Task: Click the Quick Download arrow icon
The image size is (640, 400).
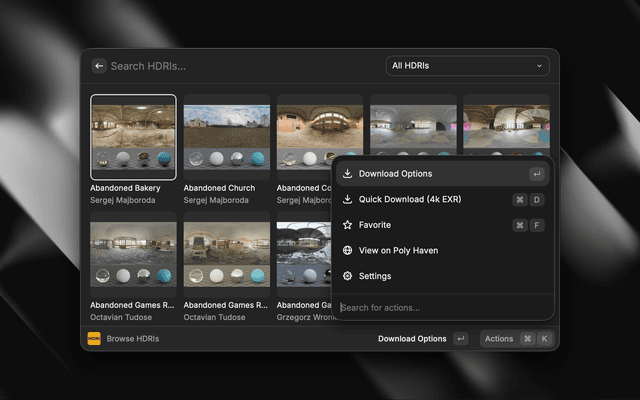Action: click(x=347, y=199)
